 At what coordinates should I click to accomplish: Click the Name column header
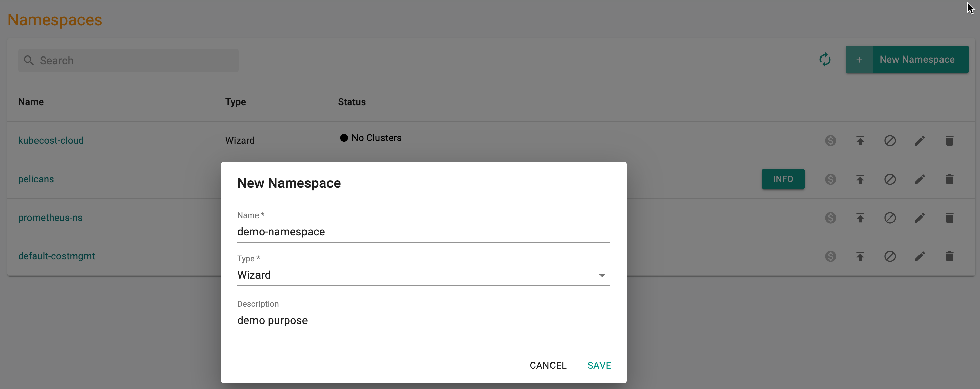coord(31,102)
